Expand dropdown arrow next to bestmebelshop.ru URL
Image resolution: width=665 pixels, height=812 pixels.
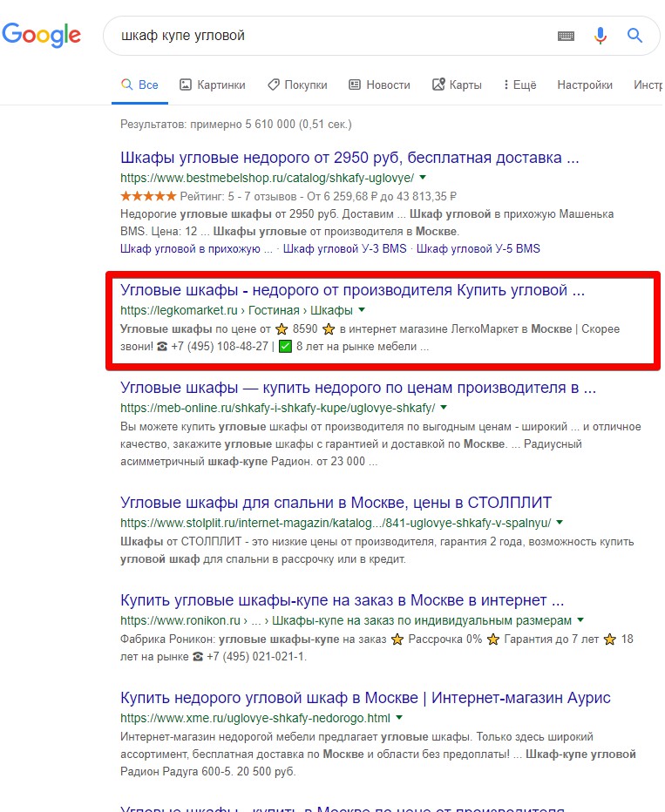[423, 178]
